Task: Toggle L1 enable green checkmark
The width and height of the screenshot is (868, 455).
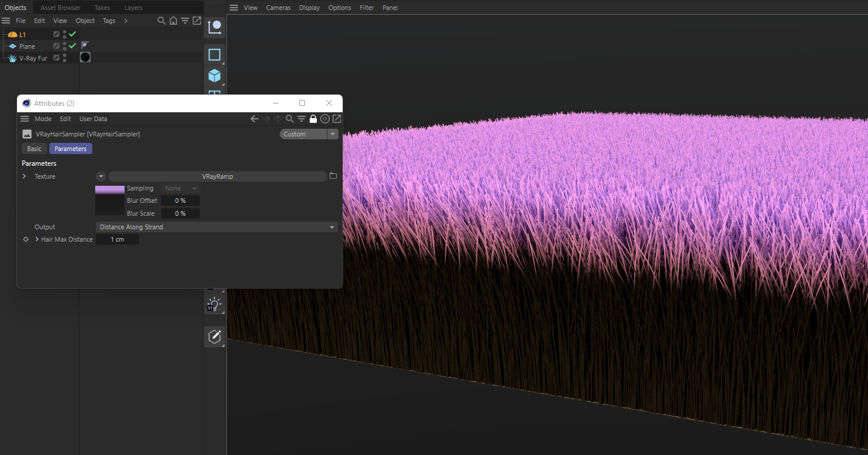Action: (73, 34)
